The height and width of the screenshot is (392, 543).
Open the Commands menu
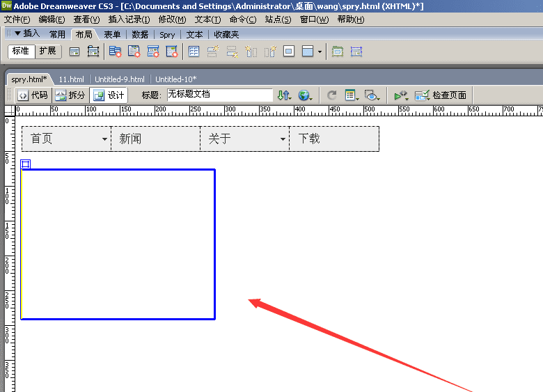click(243, 19)
